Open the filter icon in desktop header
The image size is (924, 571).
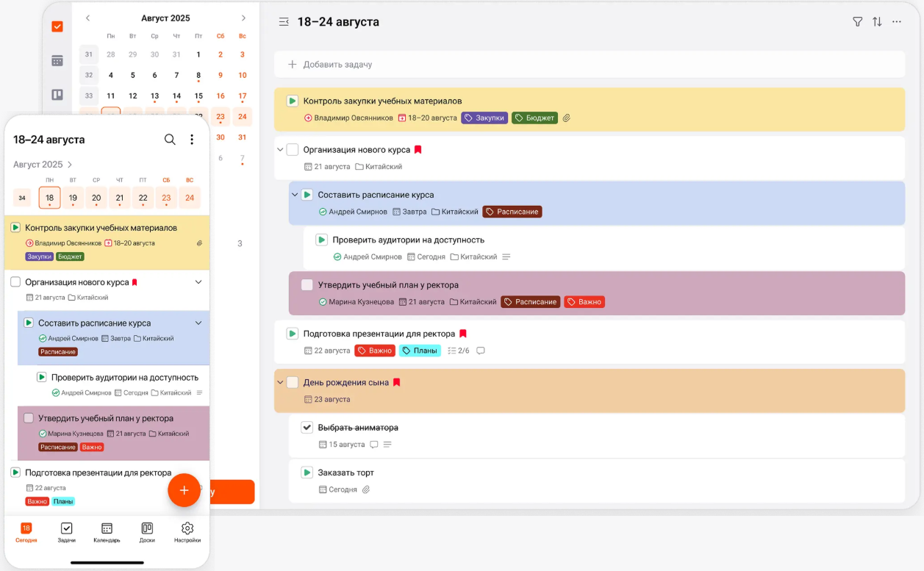857,22
